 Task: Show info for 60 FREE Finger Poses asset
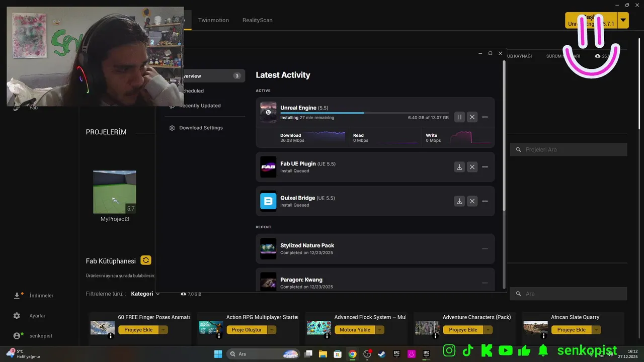pos(111,336)
